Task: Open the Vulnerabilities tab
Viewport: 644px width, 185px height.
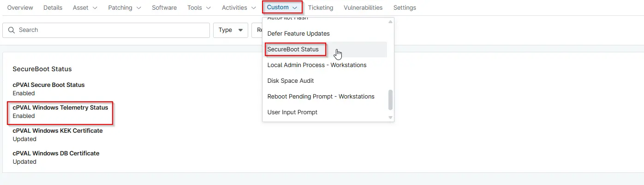Action: pyautogui.click(x=363, y=8)
